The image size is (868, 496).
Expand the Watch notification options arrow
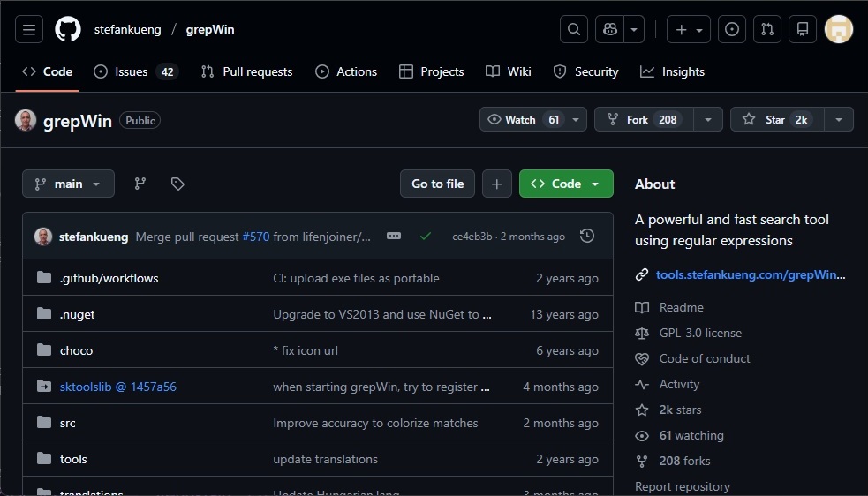576,119
